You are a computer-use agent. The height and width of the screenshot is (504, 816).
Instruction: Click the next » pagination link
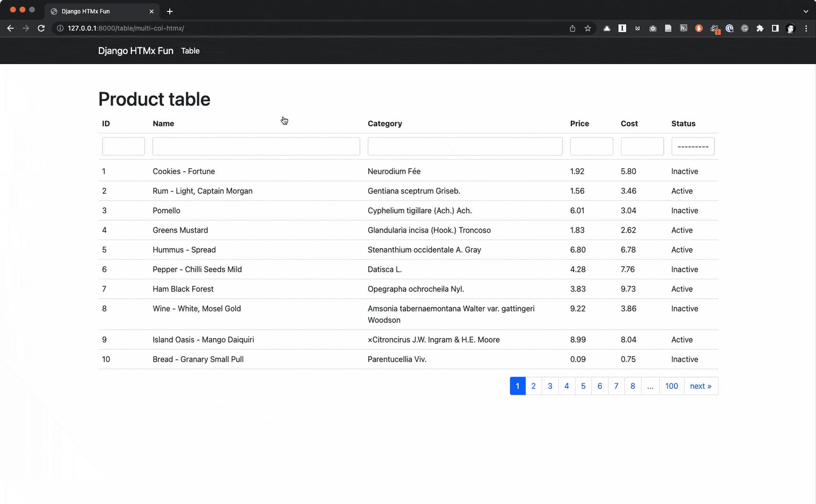[700, 386]
